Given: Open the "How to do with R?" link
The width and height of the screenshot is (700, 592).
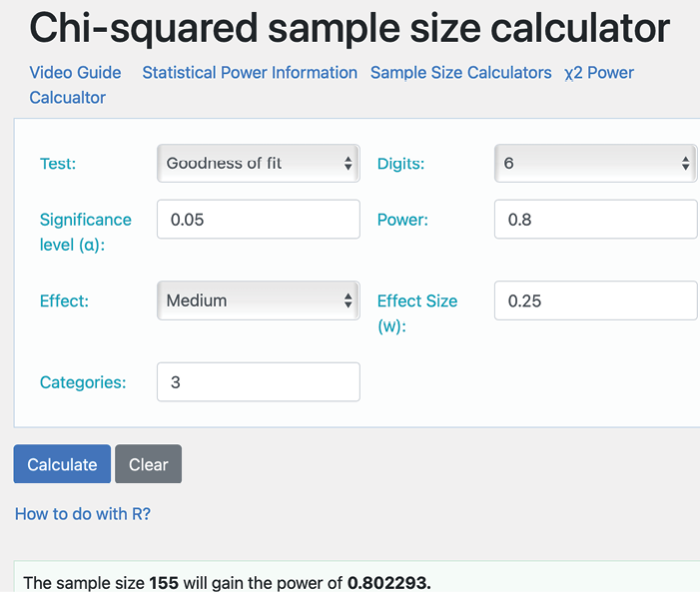Looking at the screenshot, I should 82,514.
